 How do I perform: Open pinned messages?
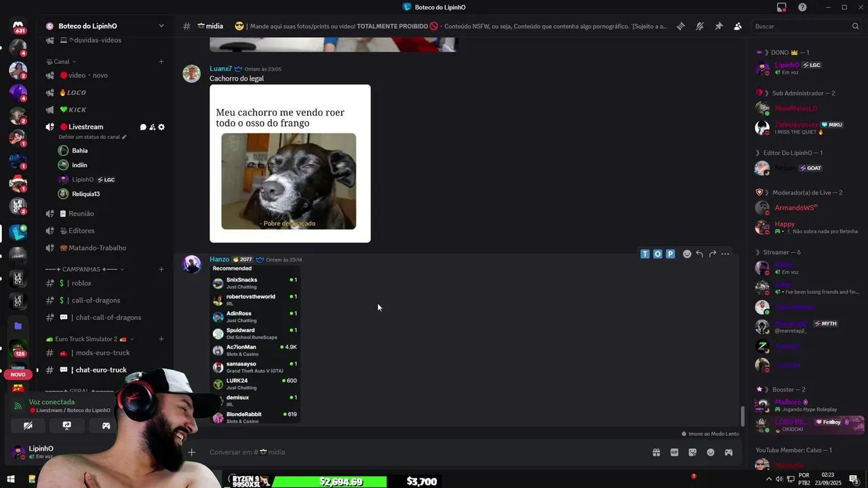719,26
